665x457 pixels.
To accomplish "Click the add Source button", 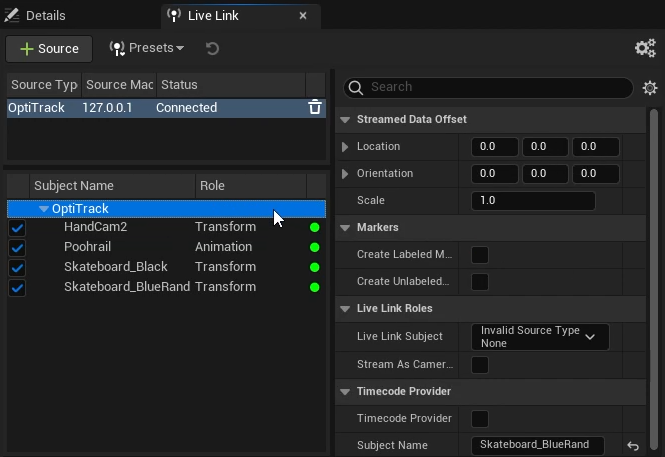I will click(49, 49).
